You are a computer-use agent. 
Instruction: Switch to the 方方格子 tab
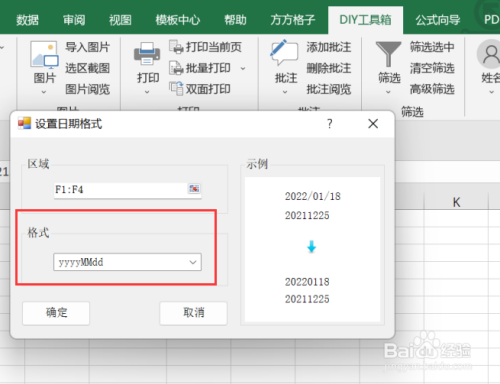point(293,20)
